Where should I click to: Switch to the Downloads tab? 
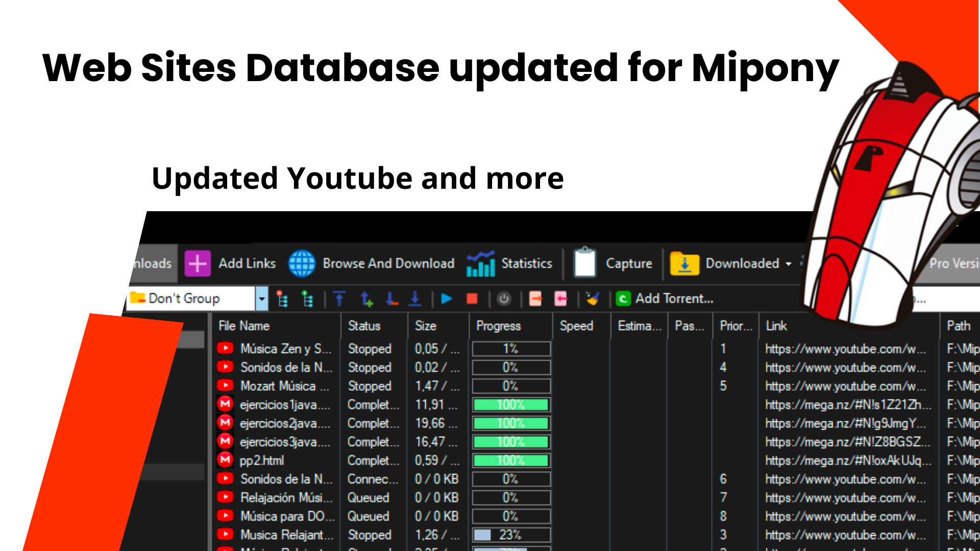152,264
